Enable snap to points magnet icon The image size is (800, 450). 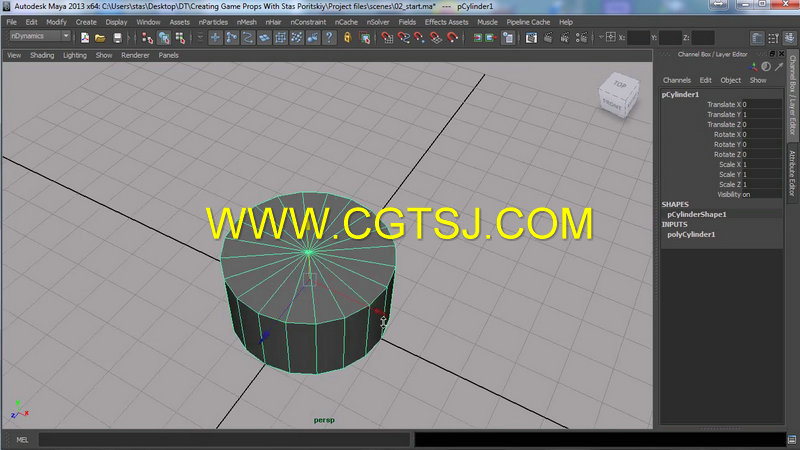(419, 38)
